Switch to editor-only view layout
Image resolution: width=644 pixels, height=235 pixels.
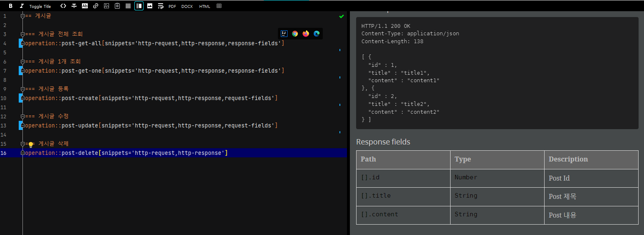pyautogui.click(x=128, y=6)
